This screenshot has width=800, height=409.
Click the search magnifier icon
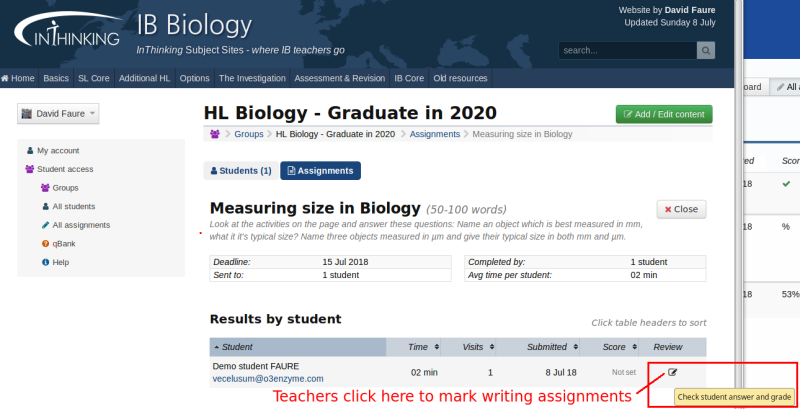click(706, 50)
